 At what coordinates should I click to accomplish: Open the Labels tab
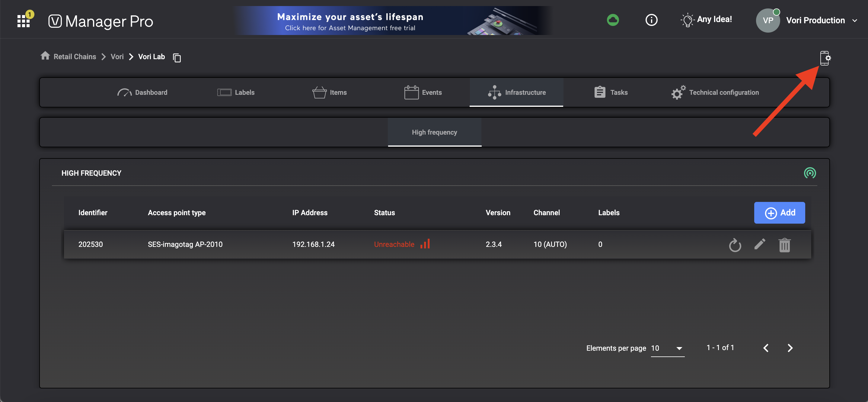236,92
